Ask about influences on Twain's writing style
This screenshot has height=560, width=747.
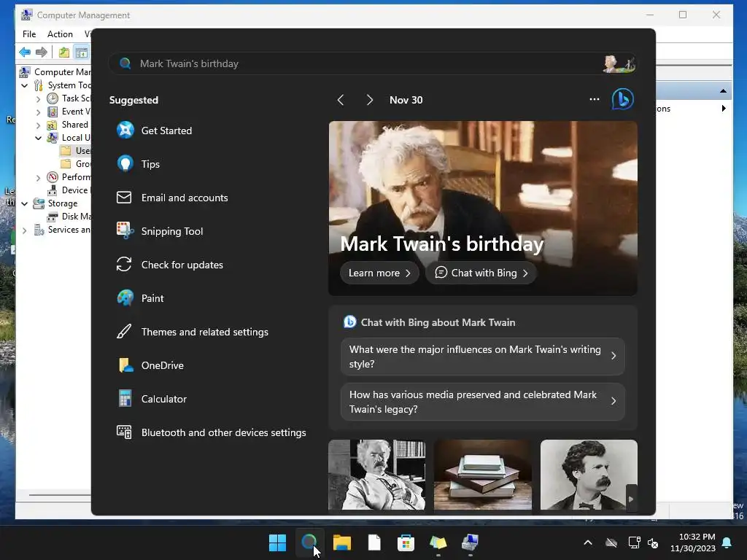coord(483,357)
